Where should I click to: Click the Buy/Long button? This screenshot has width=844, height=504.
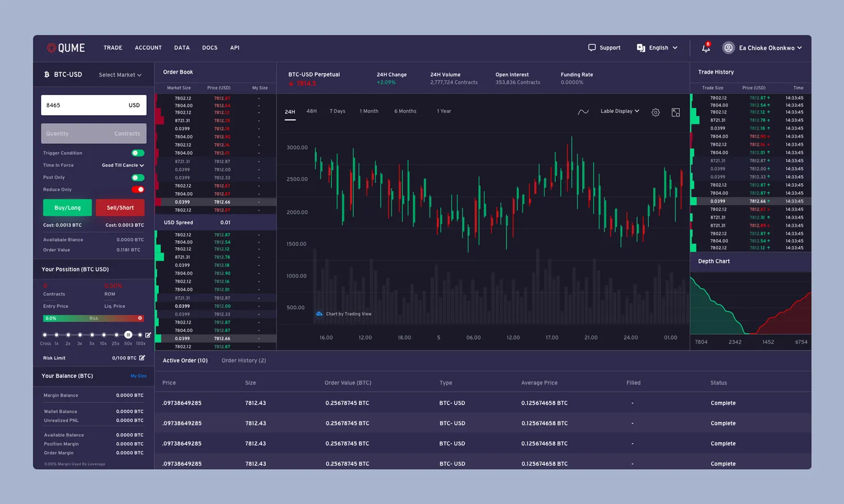68,208
